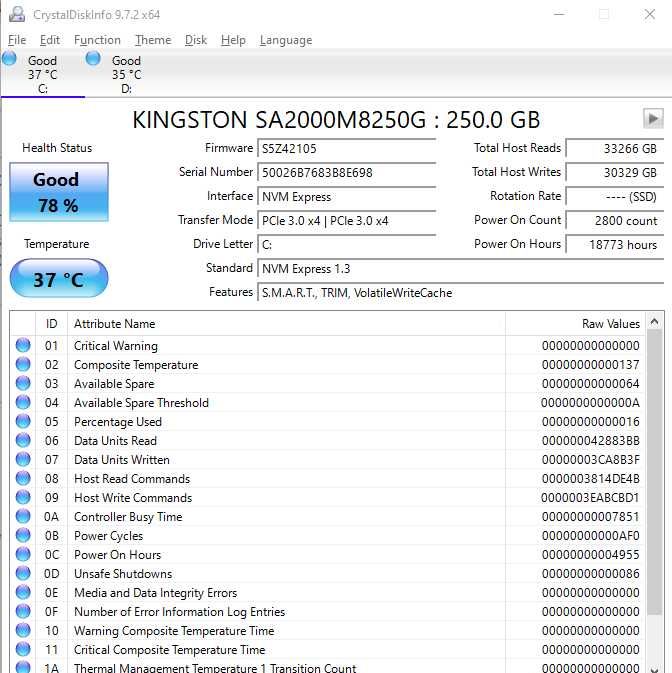This screenshot has width=672, height=673.
Task: Click status orb for Host Write Commands row
Action: pos(23,497)
